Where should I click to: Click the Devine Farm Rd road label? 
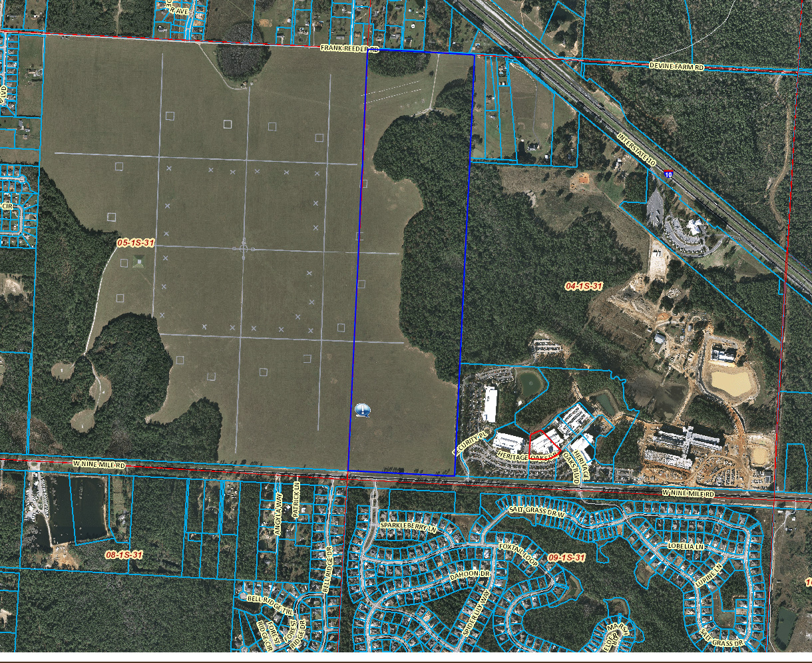pyautogui.click(x=676, y=65)
